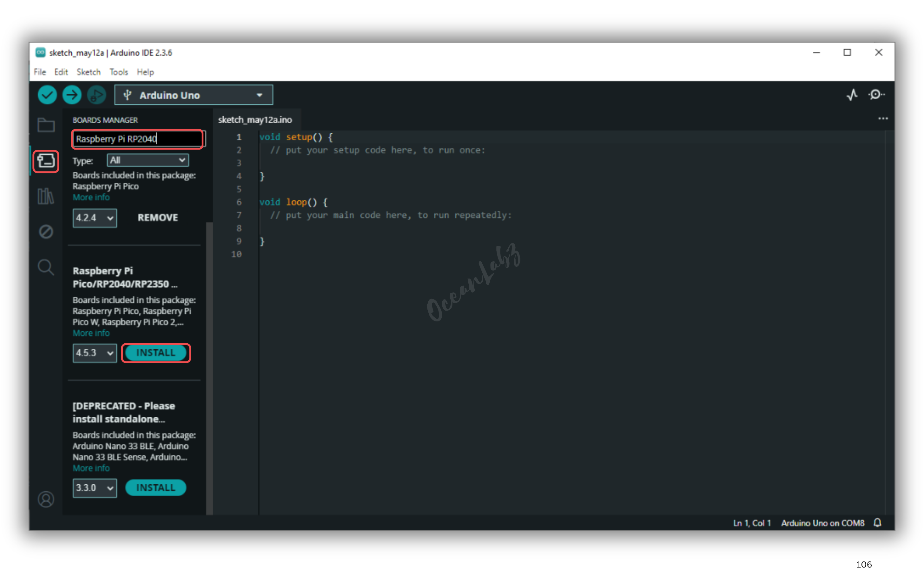Open the Library Manager sidebar icon
The image size is (924, 578).
coord(46,196)
